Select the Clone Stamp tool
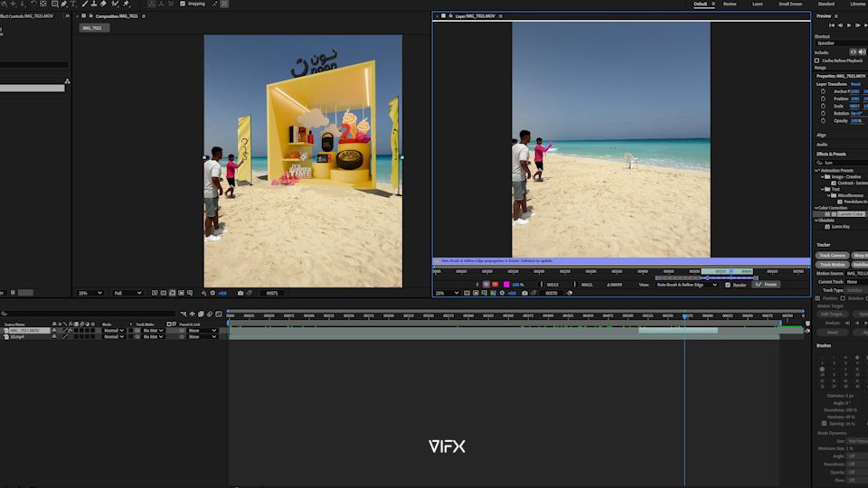The image size is (868, 488). point(94,4)
